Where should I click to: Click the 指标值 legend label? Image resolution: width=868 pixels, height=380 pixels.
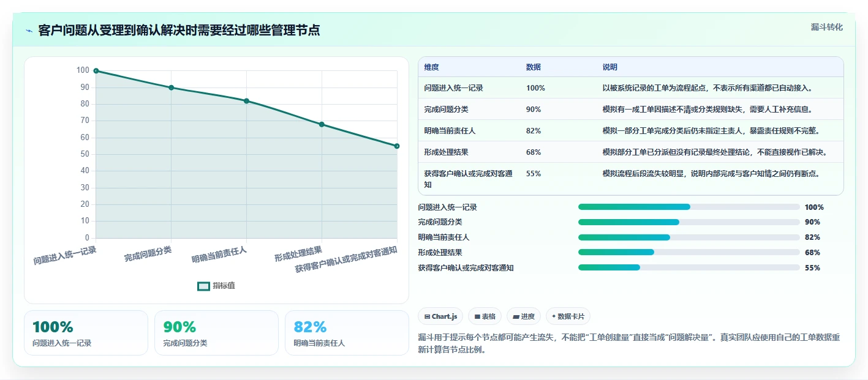coord(224,286)
